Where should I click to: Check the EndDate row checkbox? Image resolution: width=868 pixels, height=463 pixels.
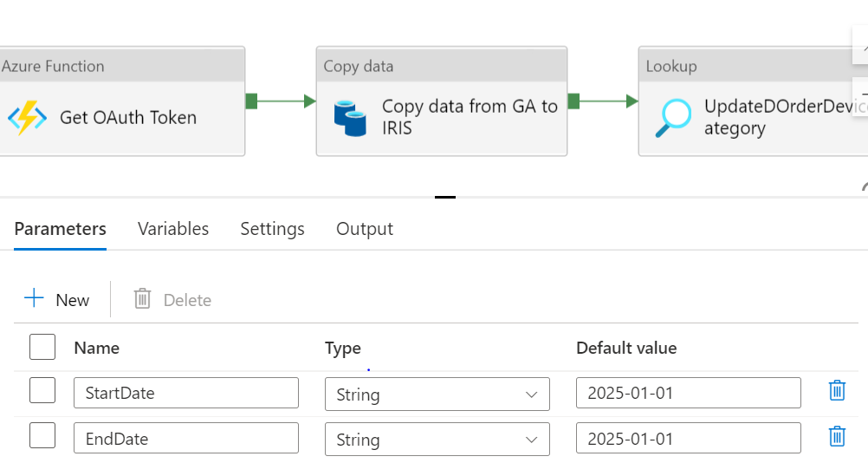42,436
